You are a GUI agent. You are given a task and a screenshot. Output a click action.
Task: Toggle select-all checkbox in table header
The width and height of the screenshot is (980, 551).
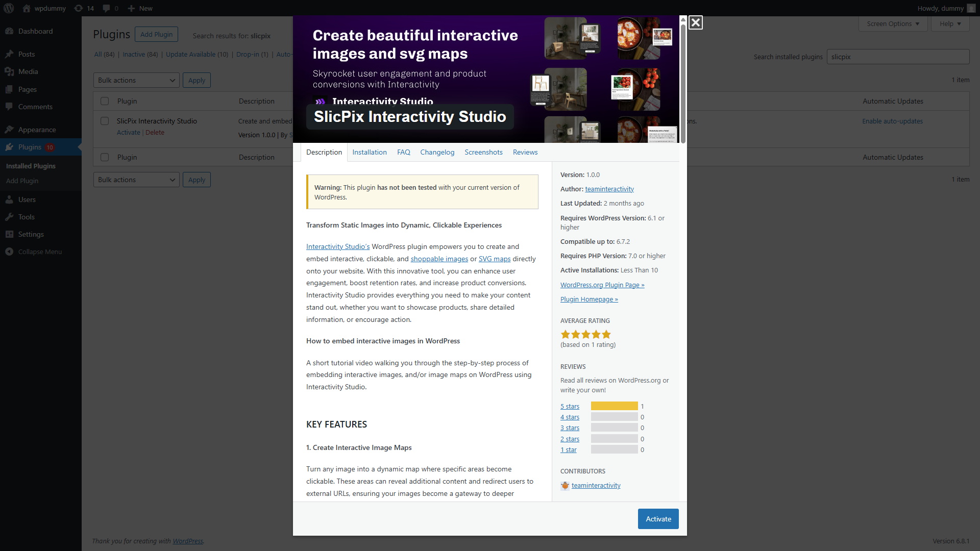[105, 101]
